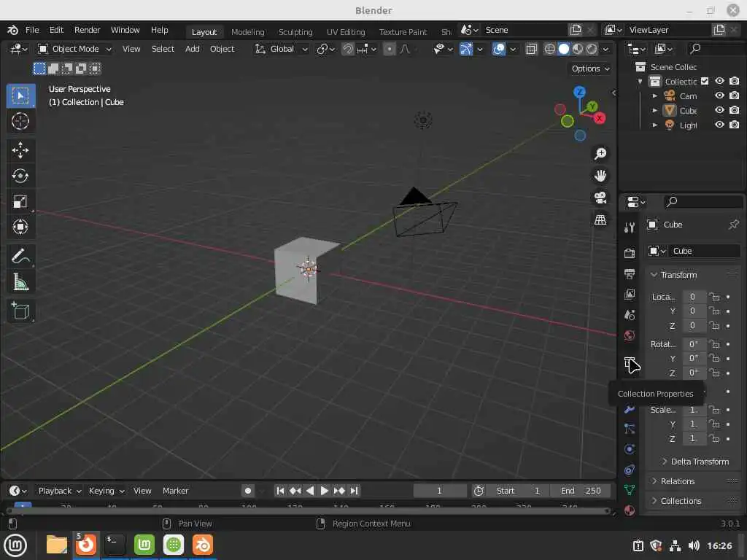Open Physics properties tab icon
747x560 pixels.
630,449
